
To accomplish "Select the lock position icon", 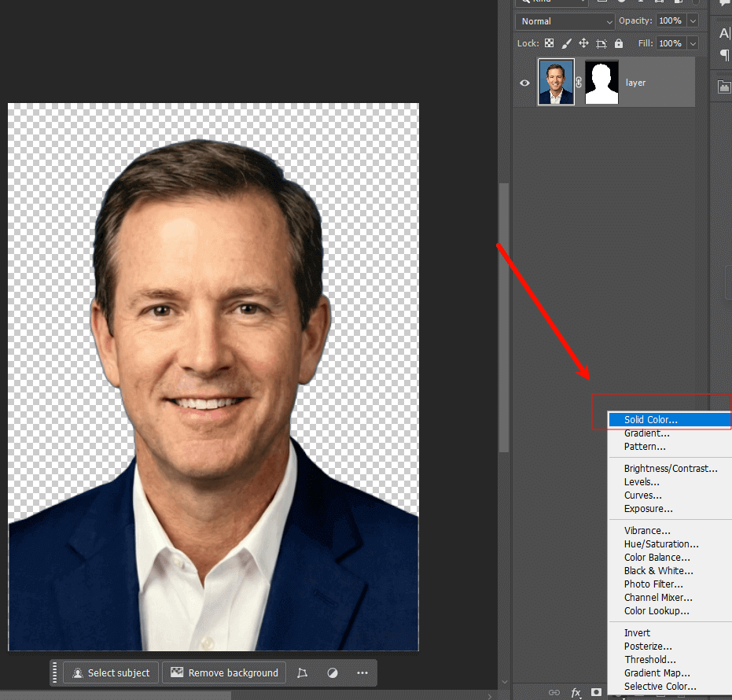I will pyautogui.click(x=583, y=43).
